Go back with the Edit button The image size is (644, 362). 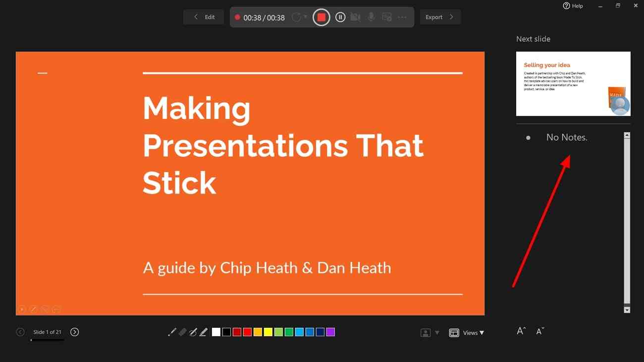point(204,17)
